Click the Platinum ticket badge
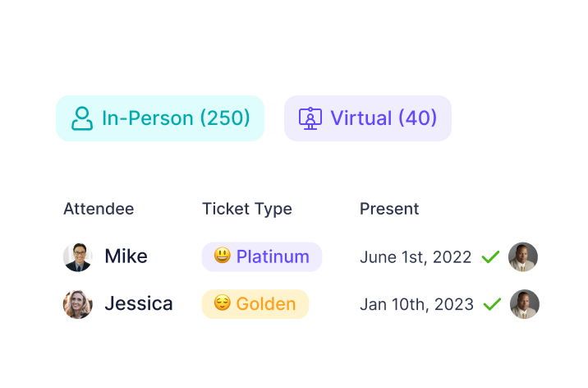Viewport: 588px width, 388px height. coord(262,256)
